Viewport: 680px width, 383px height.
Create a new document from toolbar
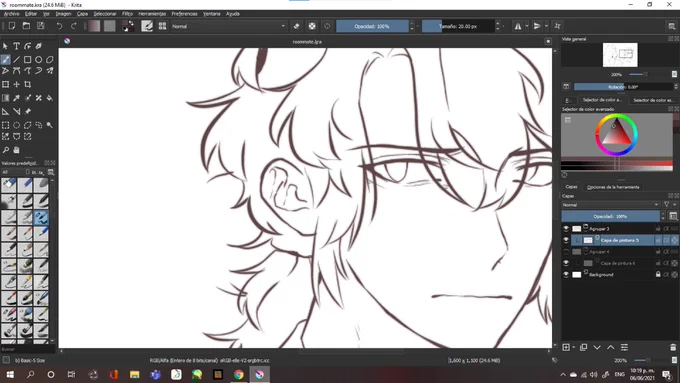tap(12, 26)
